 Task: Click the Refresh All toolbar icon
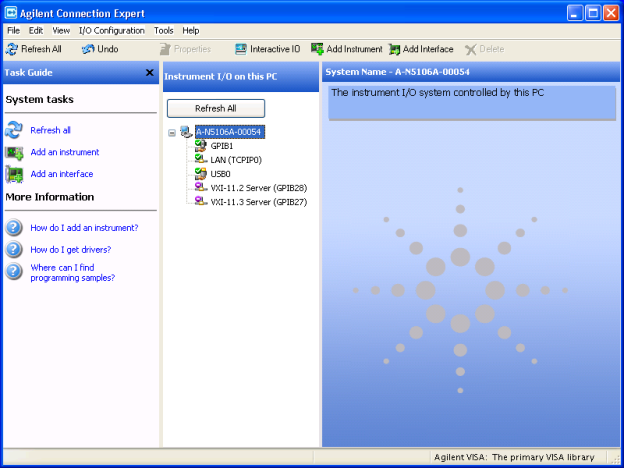[12, 49]
